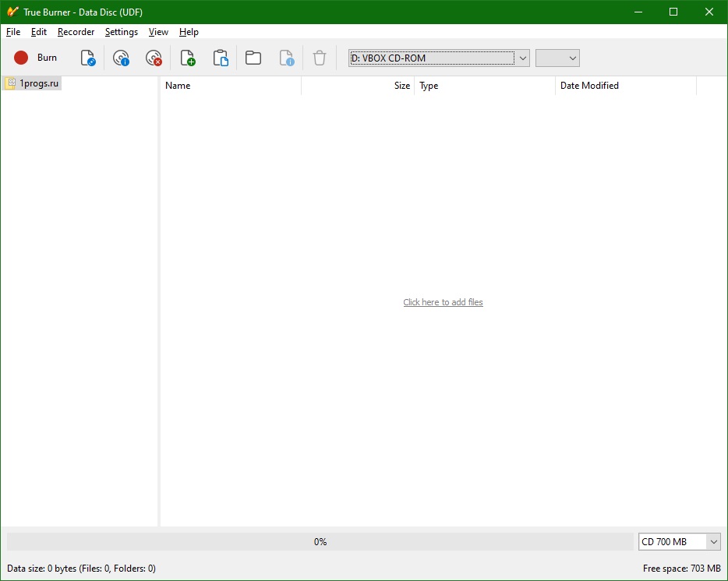Click the paste clipboard icon
Image resolution: width=728 pixels, height=581 pixels.
(x=221, y=58)
